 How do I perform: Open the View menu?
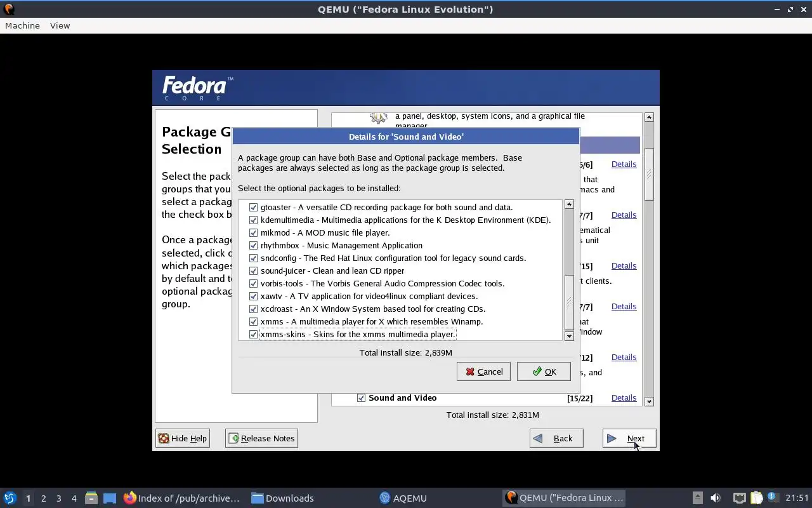(x=60, y=25)
